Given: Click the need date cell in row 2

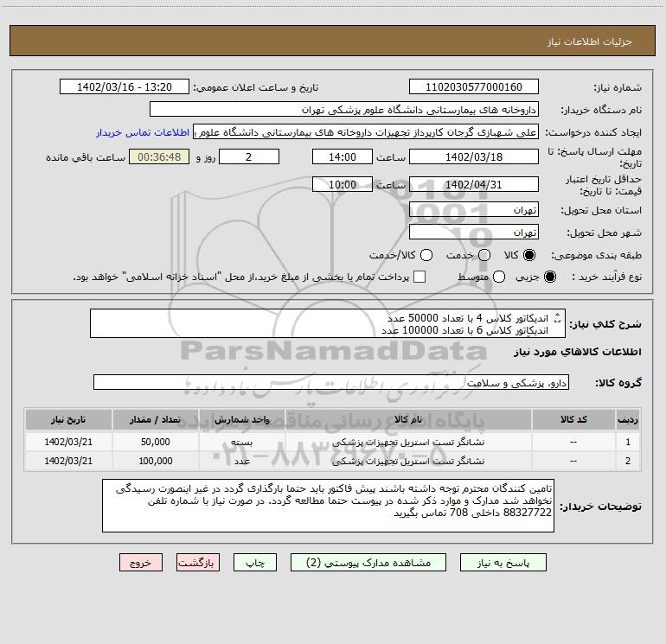Looking at the screenshot, I should click(x=68, y=461).
